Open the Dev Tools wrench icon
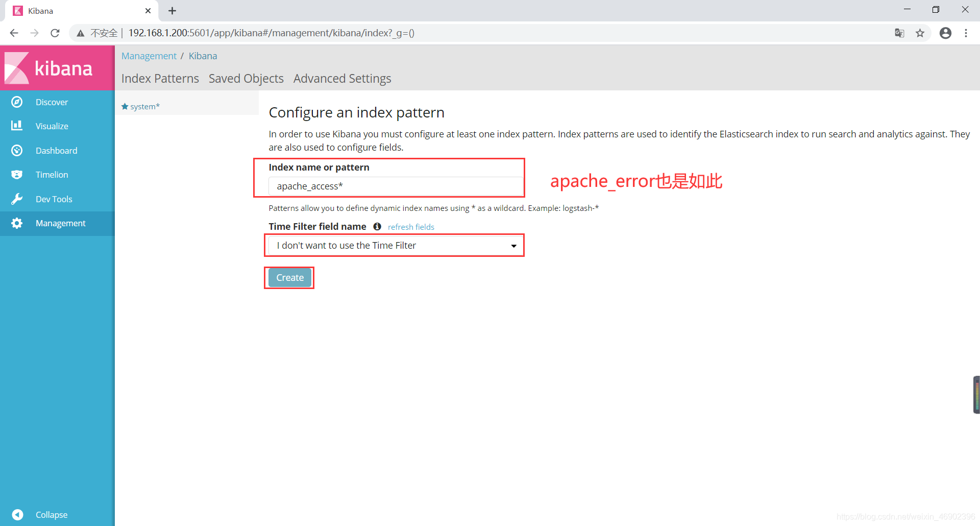Image resolution: width=980 pixels, height=526 pixels. pyautogui.click(x=17, y=199)
